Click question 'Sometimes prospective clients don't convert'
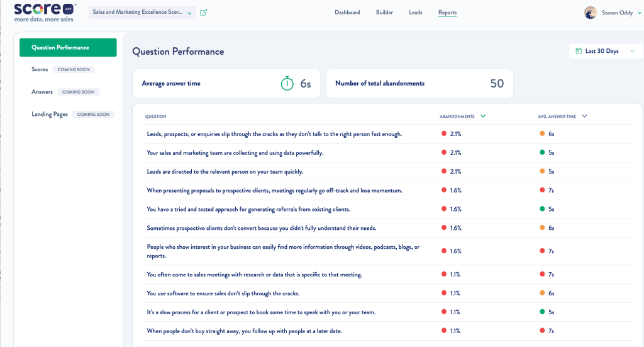The width and height of the screenshot is (644, 347). pos(262,228)
